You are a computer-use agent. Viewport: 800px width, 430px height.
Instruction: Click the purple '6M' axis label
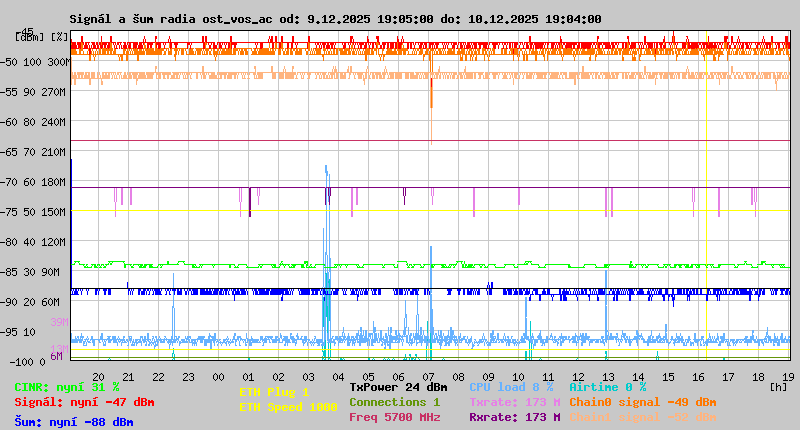point(56,356)
